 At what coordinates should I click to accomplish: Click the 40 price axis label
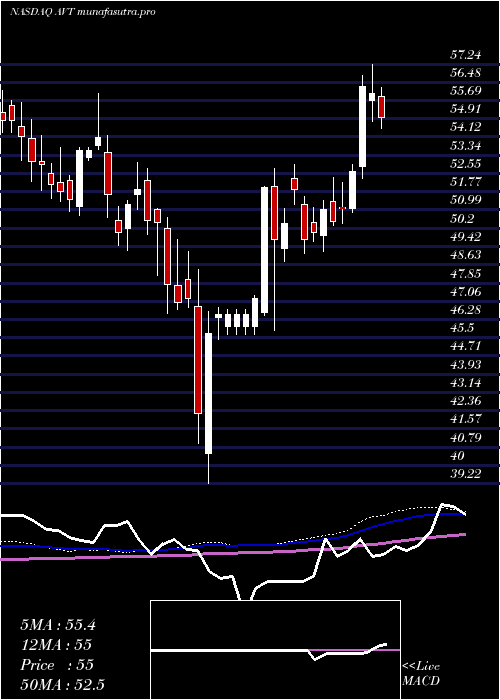click(x=457, y=456)
